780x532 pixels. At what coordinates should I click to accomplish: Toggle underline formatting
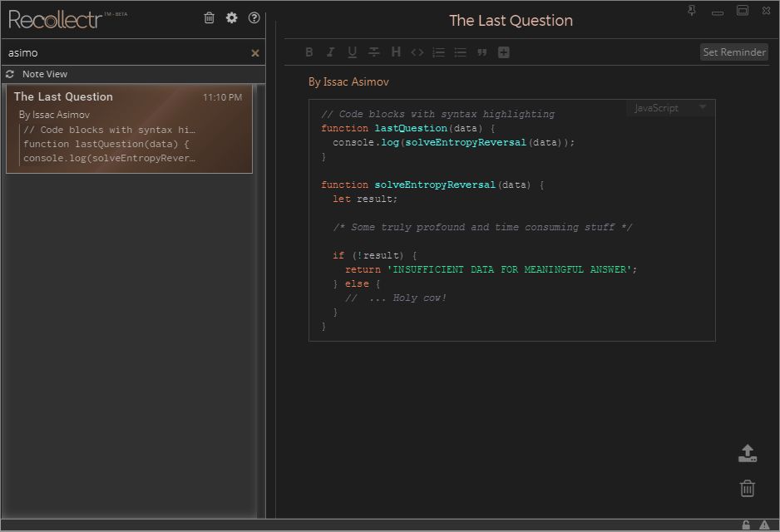point(352,52)
